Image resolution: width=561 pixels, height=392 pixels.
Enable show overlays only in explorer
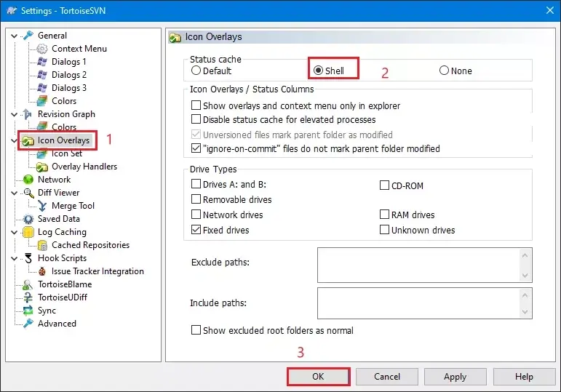pos(196,105)
